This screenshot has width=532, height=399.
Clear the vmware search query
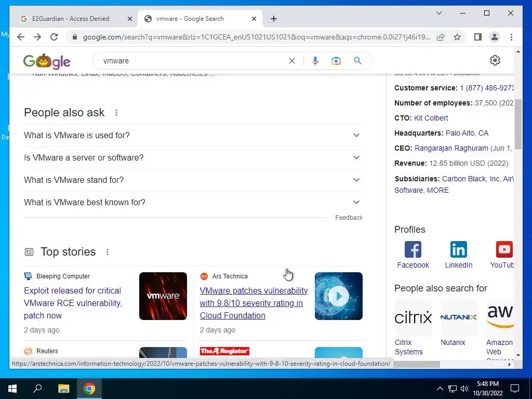click(x=292, y=61)
